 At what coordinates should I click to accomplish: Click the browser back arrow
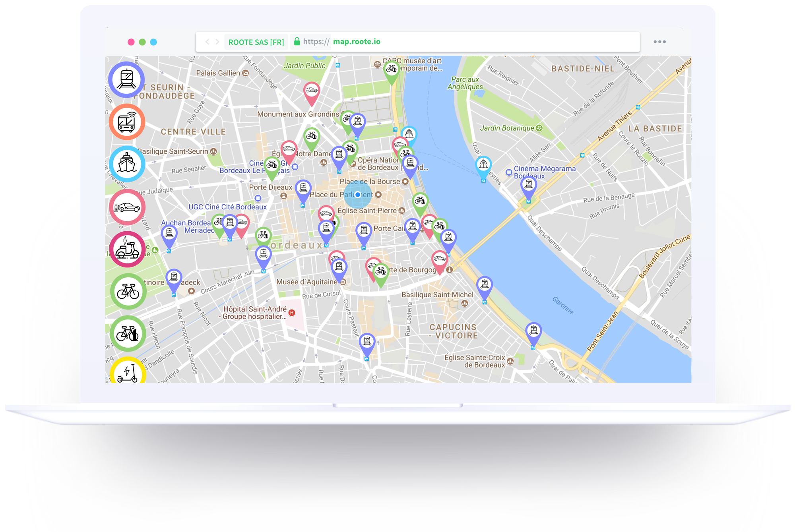(x=207, y=42)
